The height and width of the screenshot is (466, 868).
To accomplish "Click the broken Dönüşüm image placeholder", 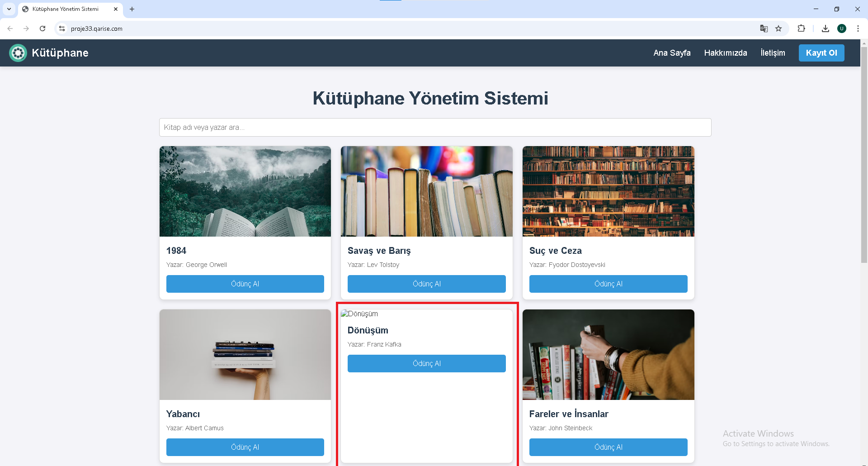I will coord(359,314).
